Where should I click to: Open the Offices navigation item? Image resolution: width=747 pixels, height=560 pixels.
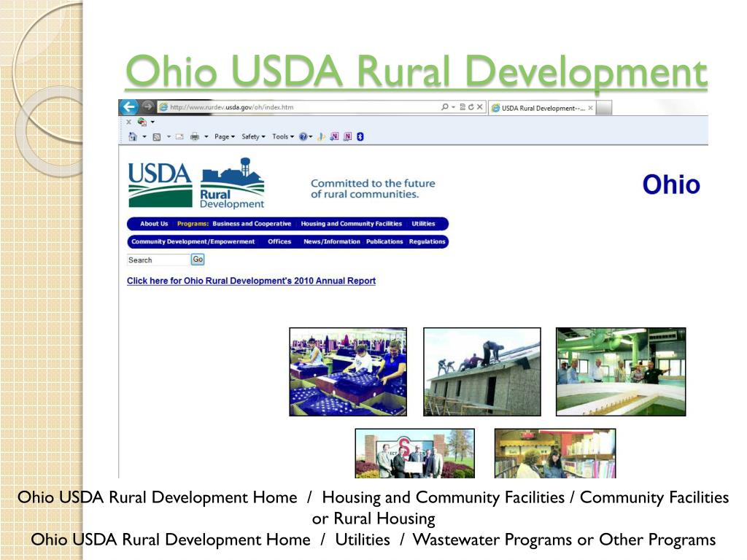(x=279, y=242)
